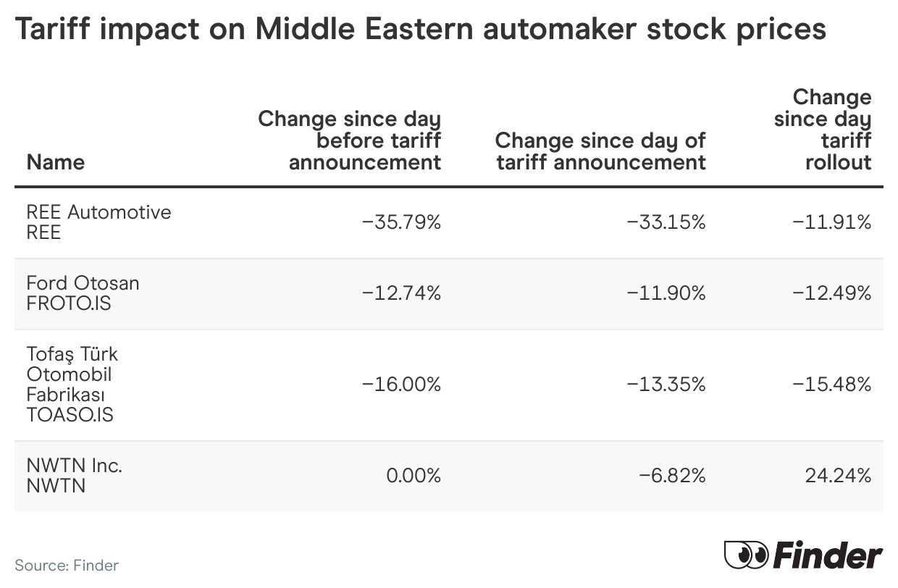898x588 pixels.
Task: Click the Source: Finder attribution text
Action: 67,566
